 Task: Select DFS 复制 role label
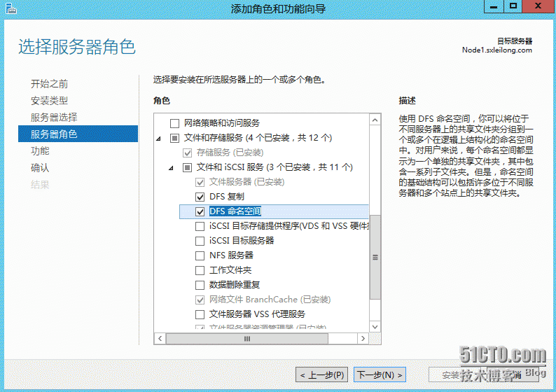point(227,197)
